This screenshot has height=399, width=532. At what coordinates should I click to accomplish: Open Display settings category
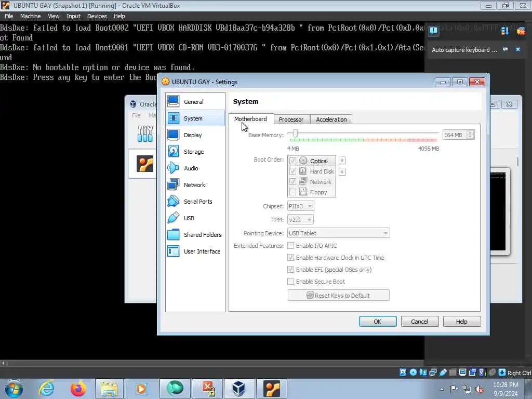(195, 135)
